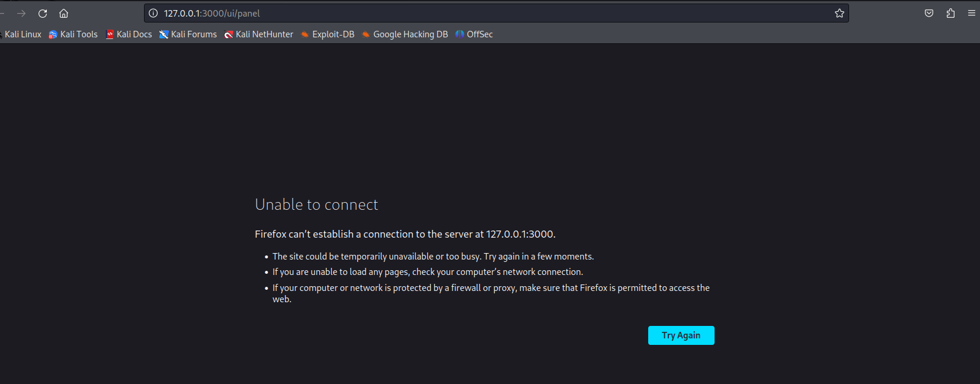The width and height of the screenshot is (980, 384).
Task: Open the Kali Linux bookmark
Action: coord(21,34)
